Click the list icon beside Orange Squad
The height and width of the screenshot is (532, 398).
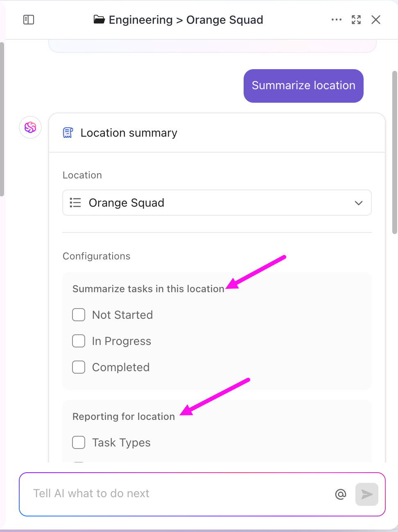tap(75, 203)
